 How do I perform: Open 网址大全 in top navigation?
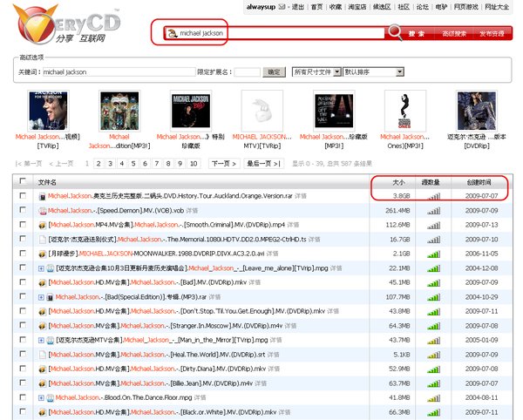[x=497, y=7]
